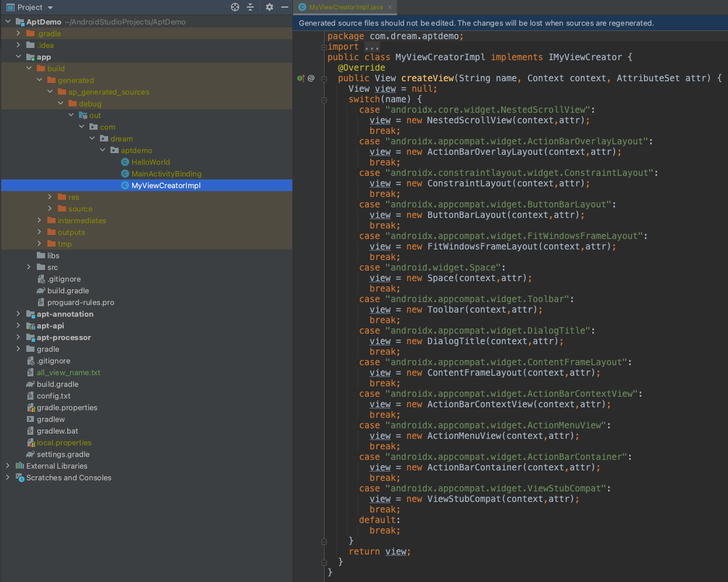Image resolution: width=728 pixels, height=582 pixels.
Task: Click the generated source files warning banner
Action: click(510, 23)
